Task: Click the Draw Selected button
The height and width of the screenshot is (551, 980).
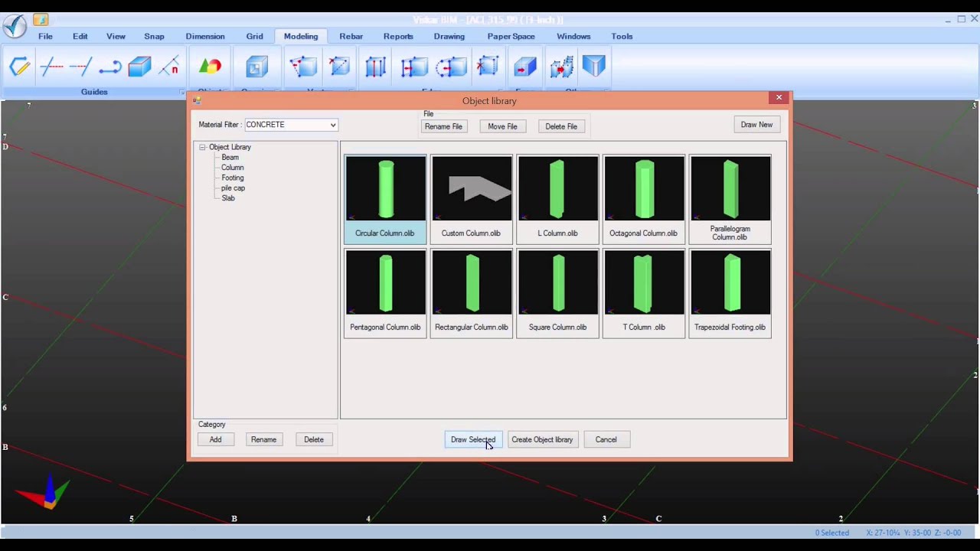Action: coord(473,439)
